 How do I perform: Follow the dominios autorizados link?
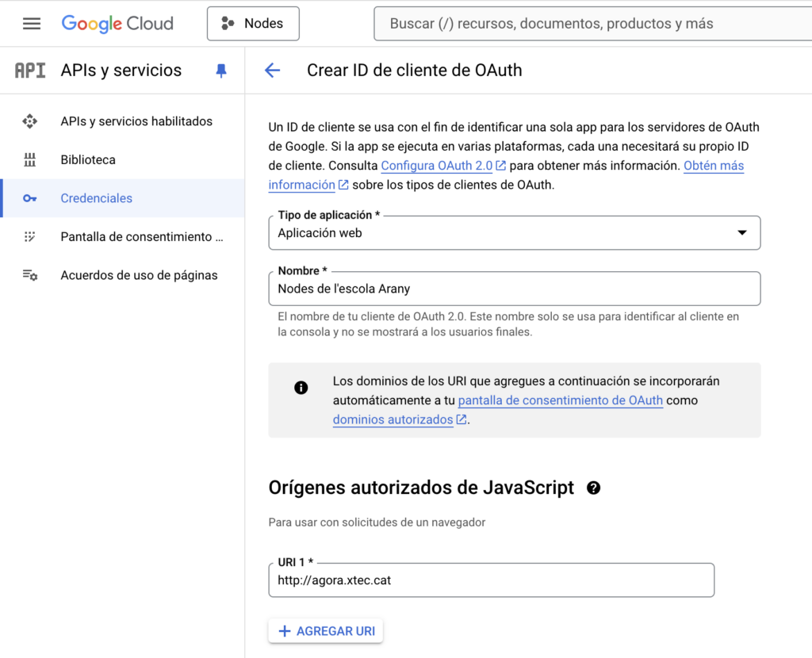(393, 419)
